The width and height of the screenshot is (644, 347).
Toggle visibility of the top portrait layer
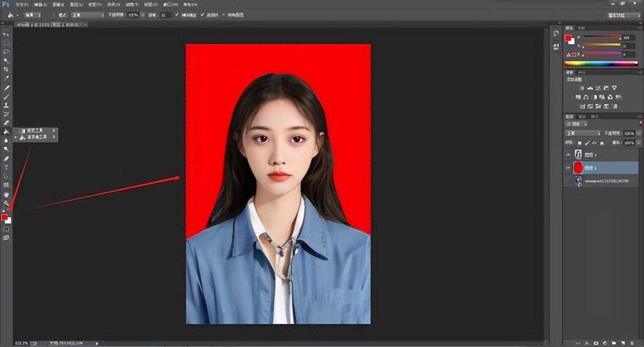pos(568,155)
